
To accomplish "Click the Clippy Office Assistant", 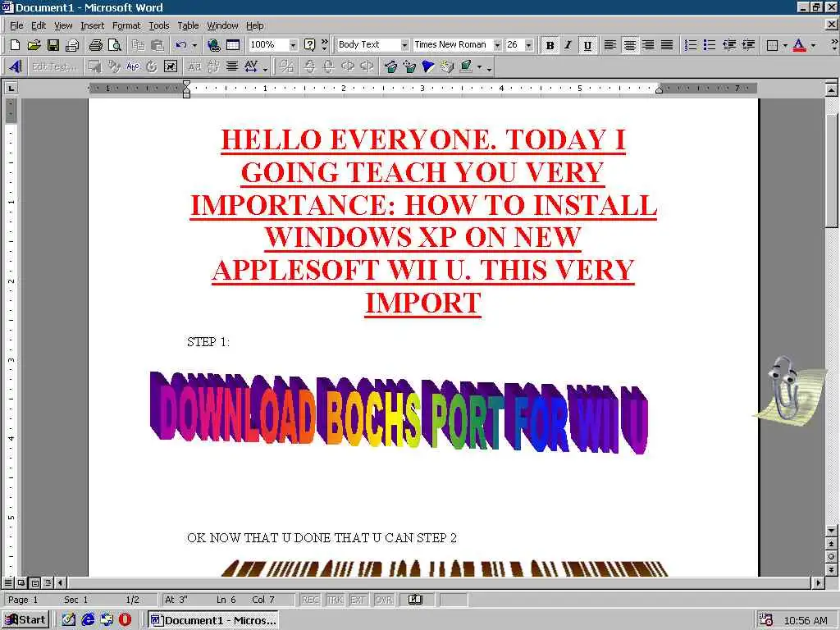I will coord(788,391).
